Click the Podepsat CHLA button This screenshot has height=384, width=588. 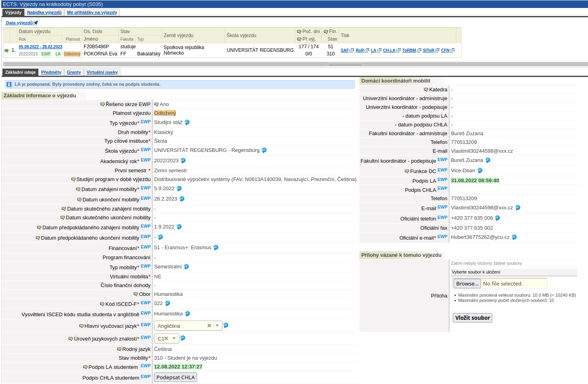pyautogui.click(x=176, y=377)
